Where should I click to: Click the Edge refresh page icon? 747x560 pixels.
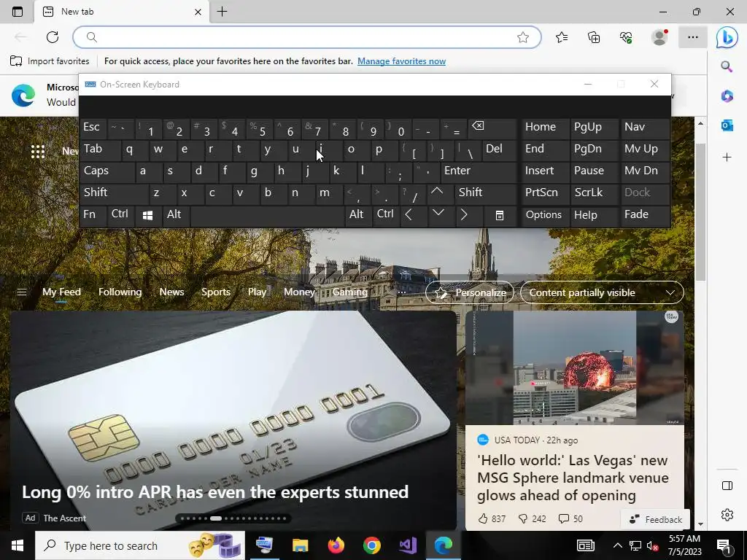click(53, 37)
